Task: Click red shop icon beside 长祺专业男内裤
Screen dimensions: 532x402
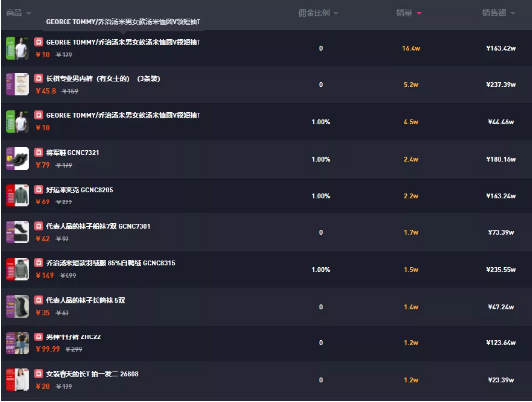Action: coord(38,78)
